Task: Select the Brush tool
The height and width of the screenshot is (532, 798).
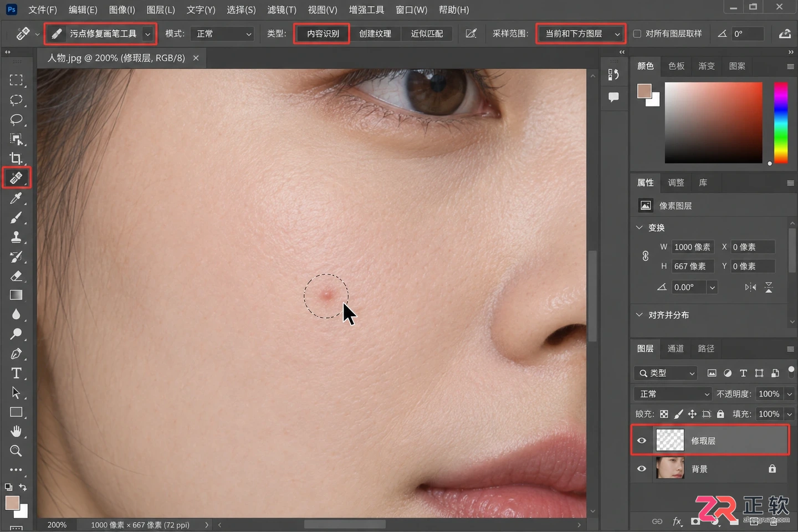Action: tap(16, 217)
